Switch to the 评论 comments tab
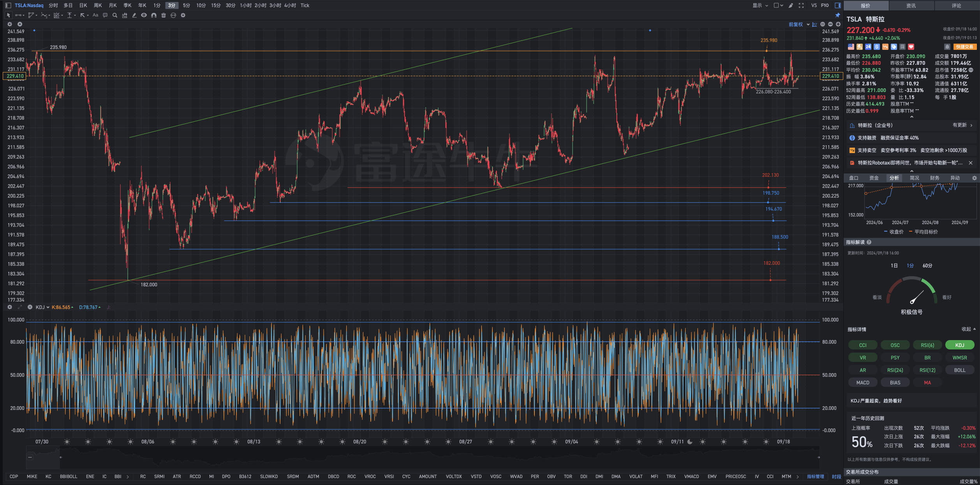This screenshot has width=980, height=485. point(956,5)
